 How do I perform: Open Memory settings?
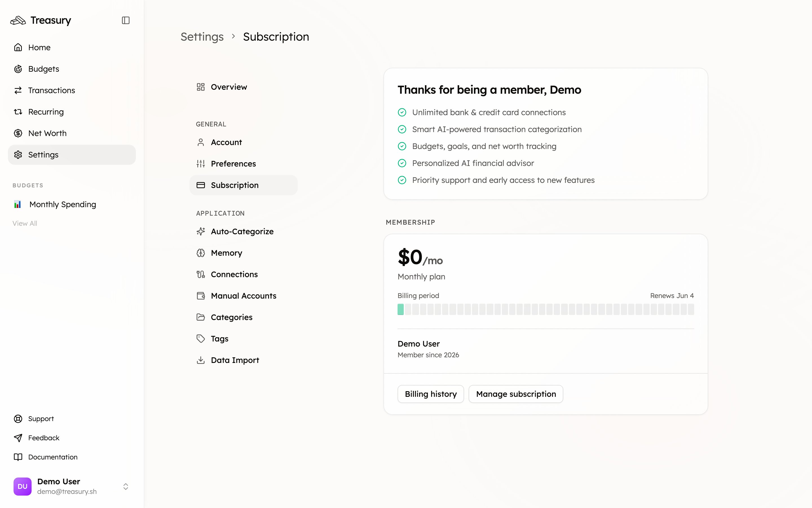(244, 253)
